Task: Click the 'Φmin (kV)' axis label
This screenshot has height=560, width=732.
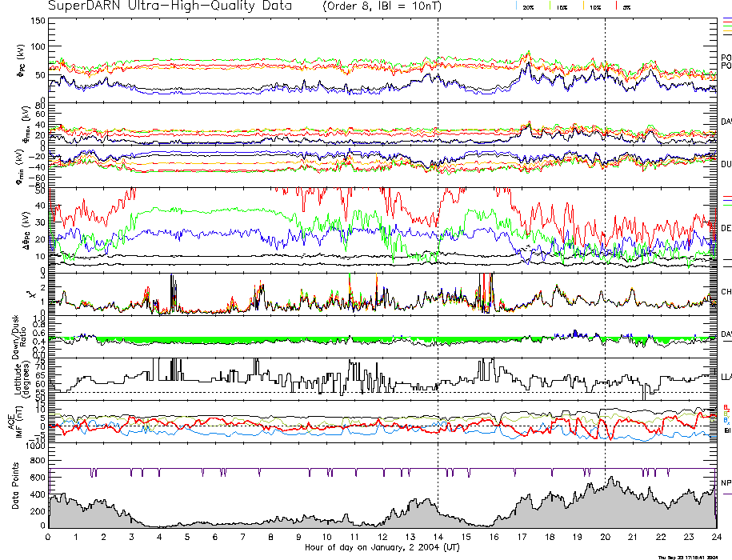Action: 21,166
